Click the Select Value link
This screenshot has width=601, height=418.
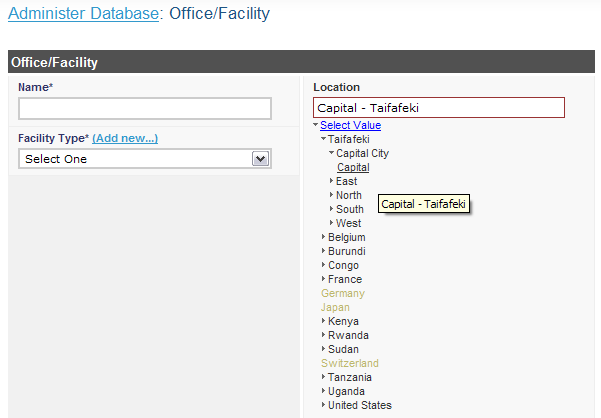pos(350,125)
